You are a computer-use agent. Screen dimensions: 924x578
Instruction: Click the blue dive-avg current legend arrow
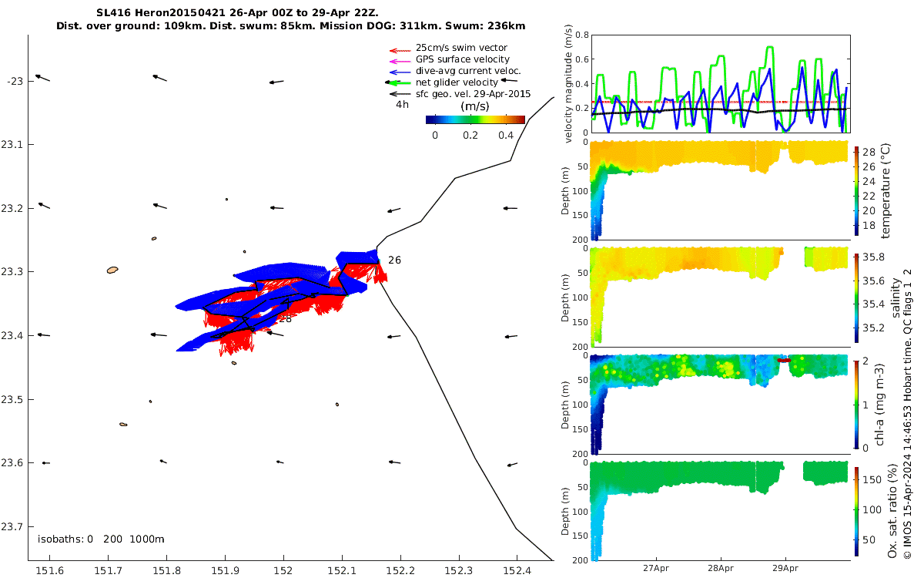coord(399,71)
